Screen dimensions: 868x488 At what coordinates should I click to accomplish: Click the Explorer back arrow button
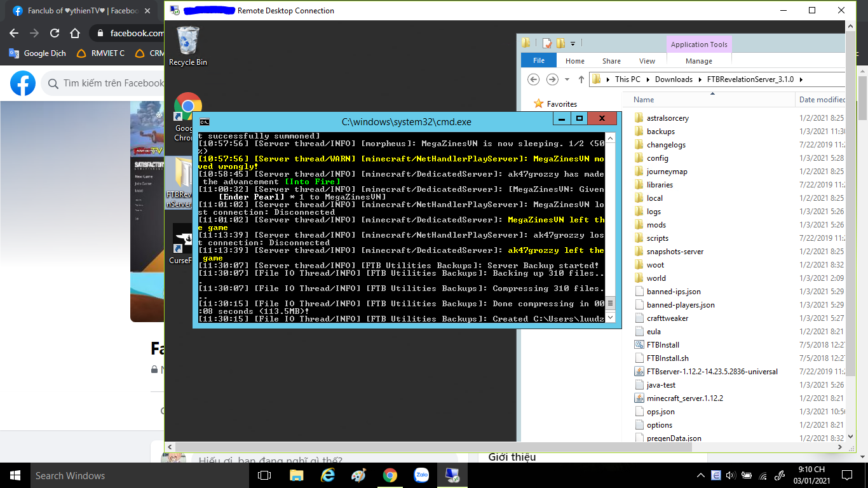coord(534,79)
